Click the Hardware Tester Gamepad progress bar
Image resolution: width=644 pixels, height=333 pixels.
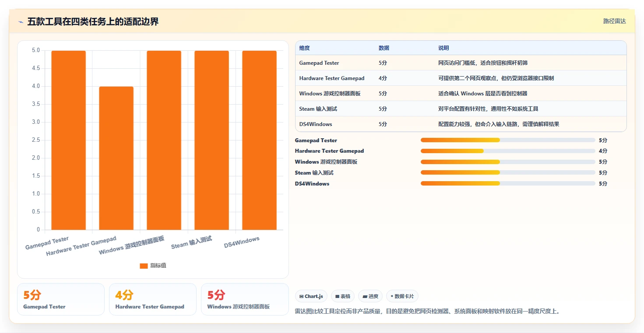coord(508,151)
